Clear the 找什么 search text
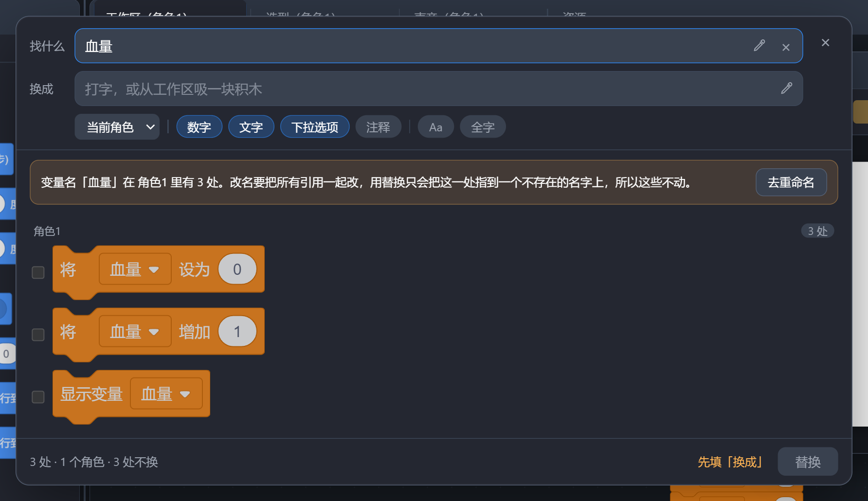The width and height of the screenshot is (868, 501). (786, 47)
